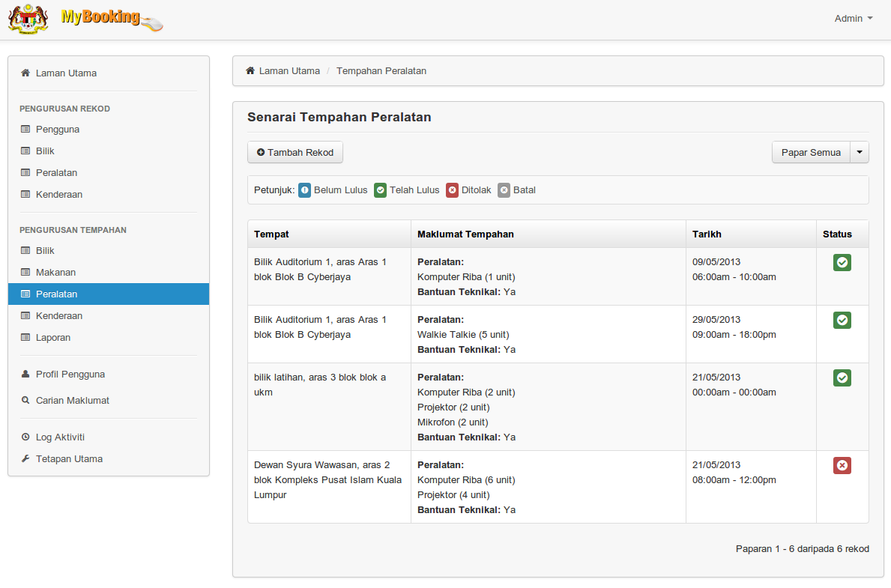The height and width of the screenshot is (588, 891).
Task: Click the green status icon for Walkie Talkie booking
Action: (842, 321)
